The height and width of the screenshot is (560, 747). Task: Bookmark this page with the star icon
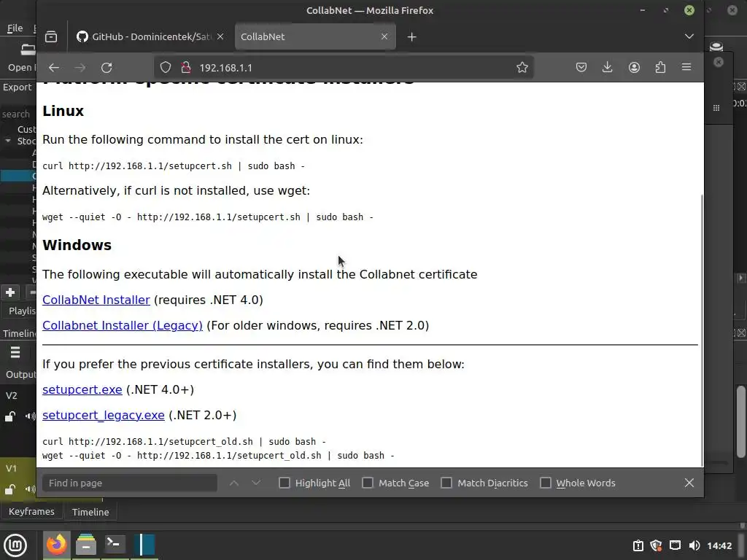(522, 68)
